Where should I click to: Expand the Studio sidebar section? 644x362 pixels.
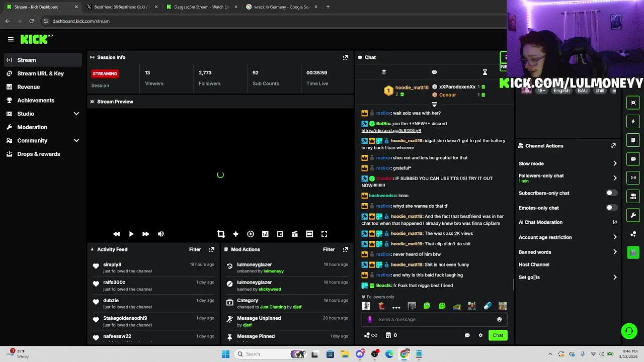[x=76, y=114]
